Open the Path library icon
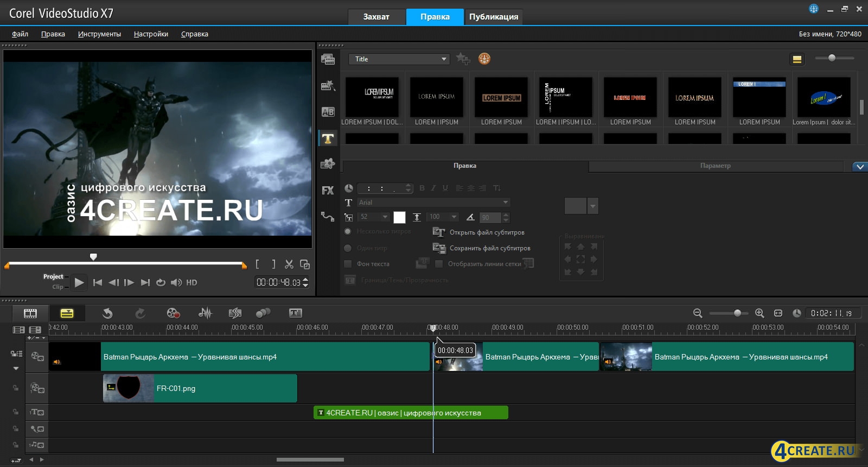The width and height of the screenshot is (868, 467). coord(328,216)
